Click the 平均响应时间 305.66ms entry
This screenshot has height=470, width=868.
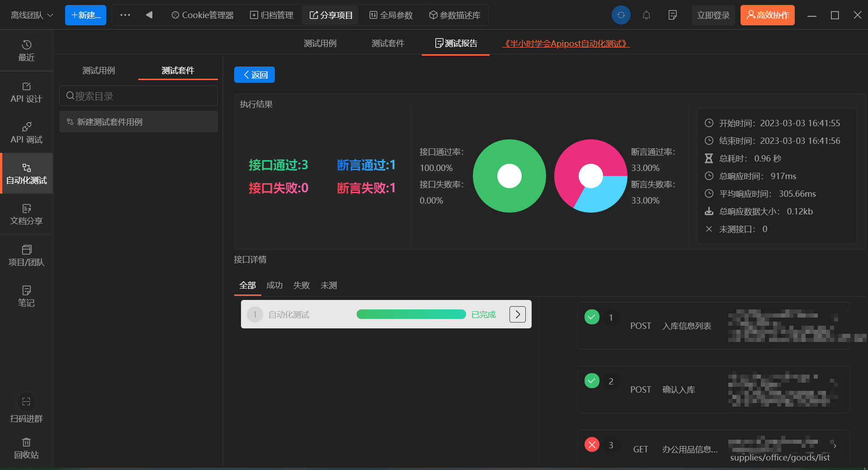pos(760,194)
